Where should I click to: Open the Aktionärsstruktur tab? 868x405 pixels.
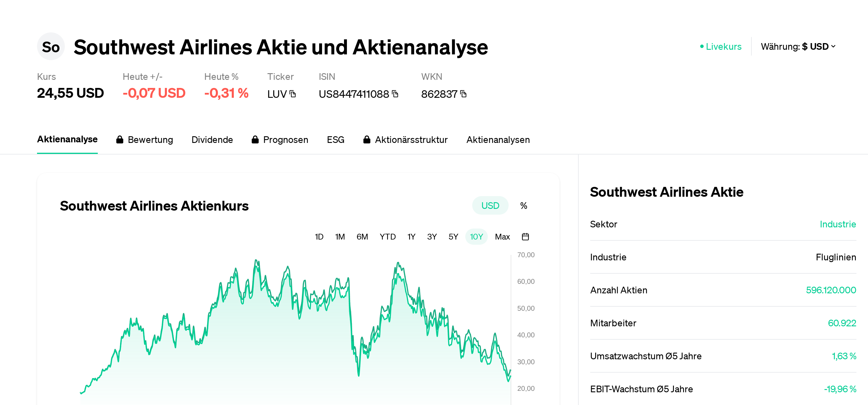411,139
